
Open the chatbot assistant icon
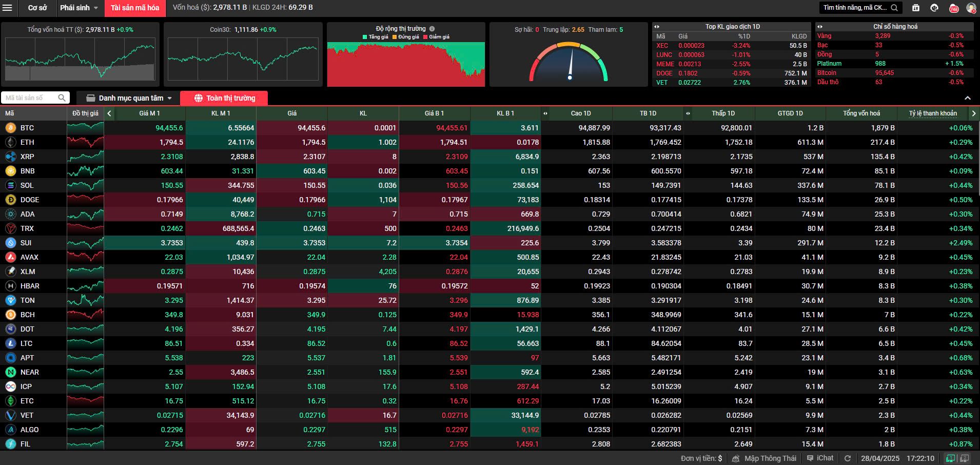click(x=934, y=8)
